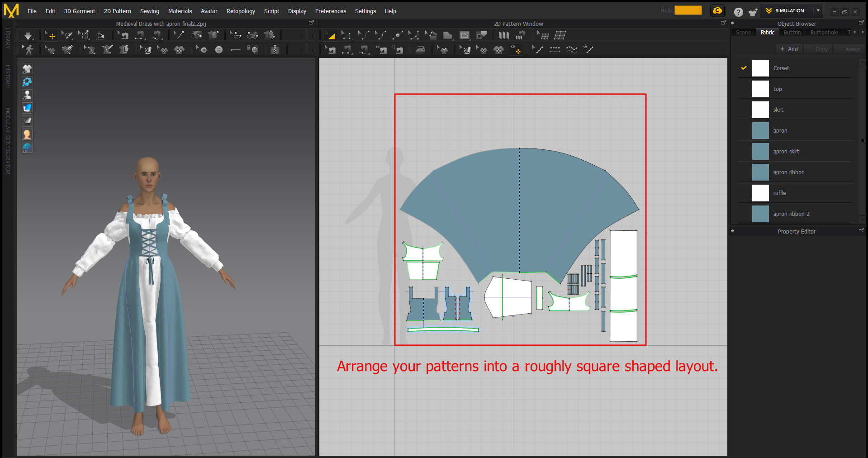Click the avatar display icon in 3D viewport
The image size is (868, 458).
pos(27,95)
